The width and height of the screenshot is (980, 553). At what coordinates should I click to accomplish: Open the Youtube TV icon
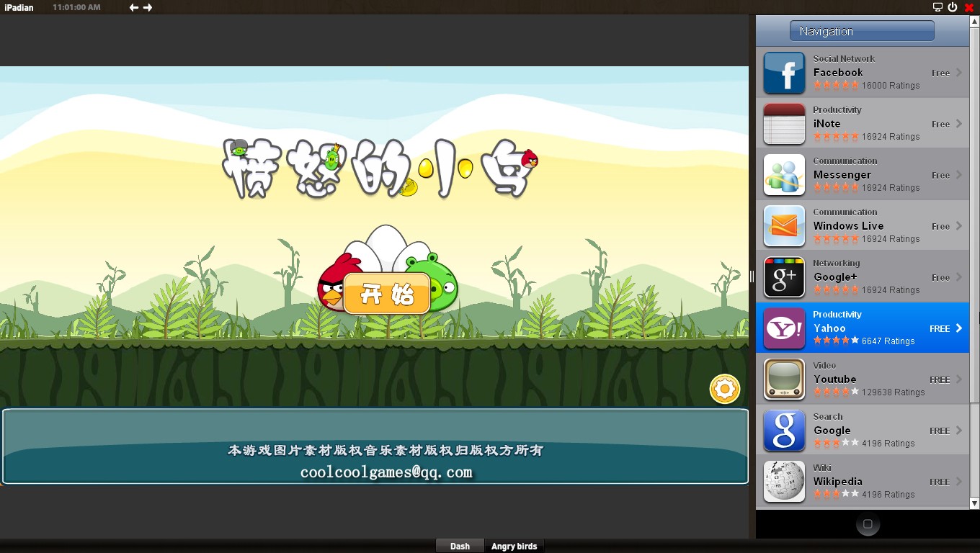click(x=784, y=379)
